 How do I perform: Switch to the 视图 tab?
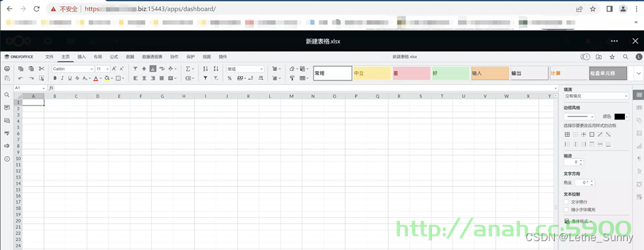pyautogui.click(x=206, y=57)
